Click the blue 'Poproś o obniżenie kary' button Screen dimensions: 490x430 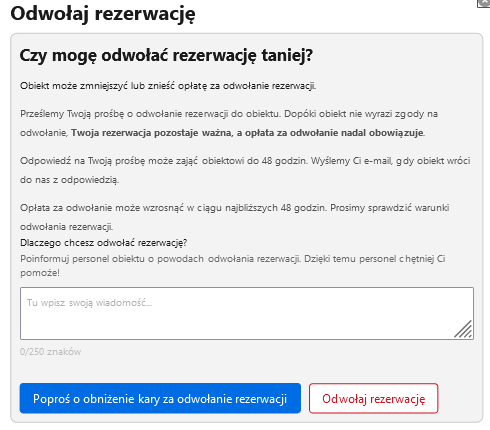coord(160,398)
